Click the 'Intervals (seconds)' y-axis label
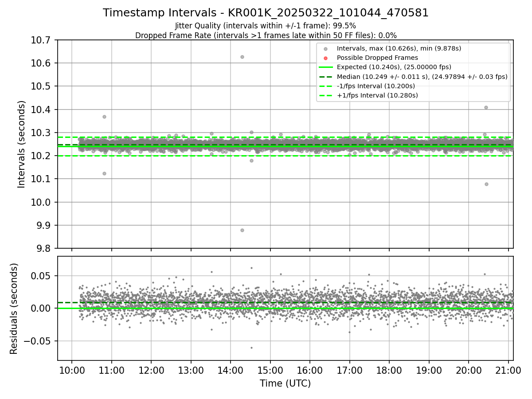This screenshot has width=532, height=399. click(x=22, y=144)
